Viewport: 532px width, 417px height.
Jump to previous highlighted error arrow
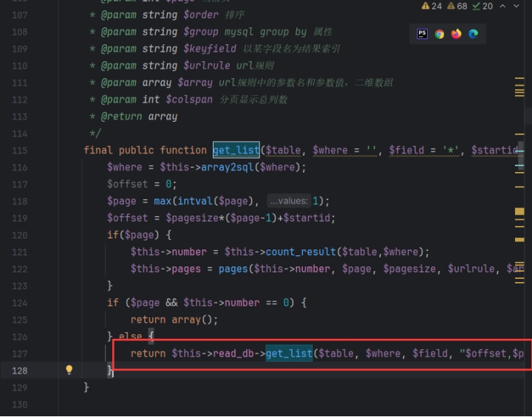click(504, 6)
